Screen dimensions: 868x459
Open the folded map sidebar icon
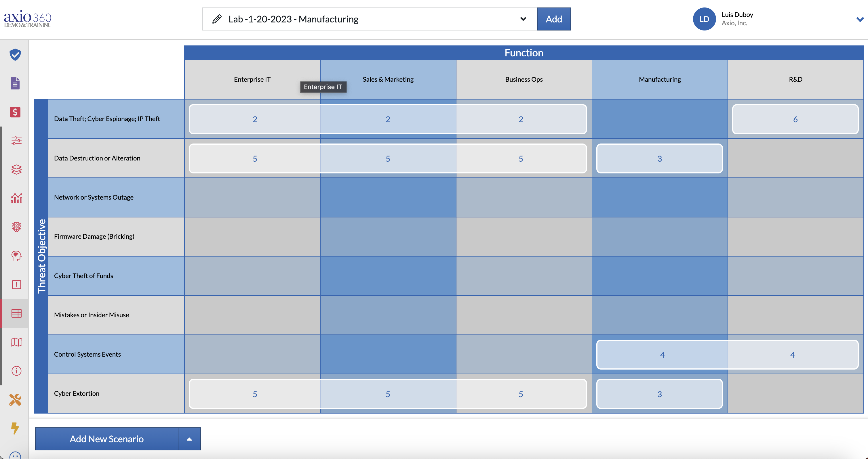click(x=16, y=342)
